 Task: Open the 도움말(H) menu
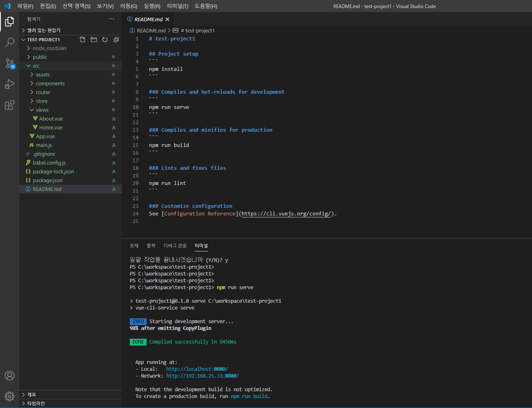pos(206,6)
